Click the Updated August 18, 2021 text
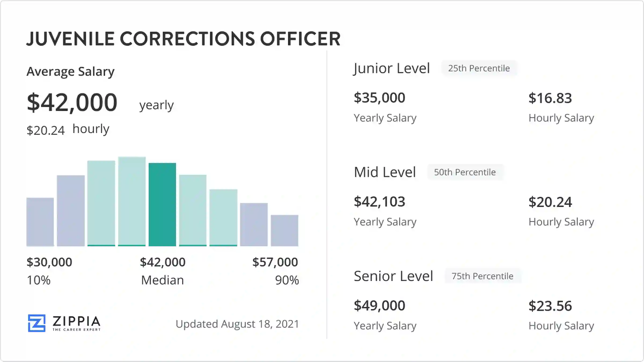 click(x=237, y=324)
